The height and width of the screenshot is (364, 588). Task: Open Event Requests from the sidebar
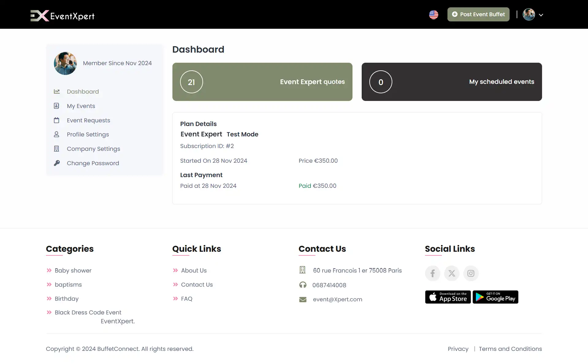pyautogui.click(x=89, y=120)
